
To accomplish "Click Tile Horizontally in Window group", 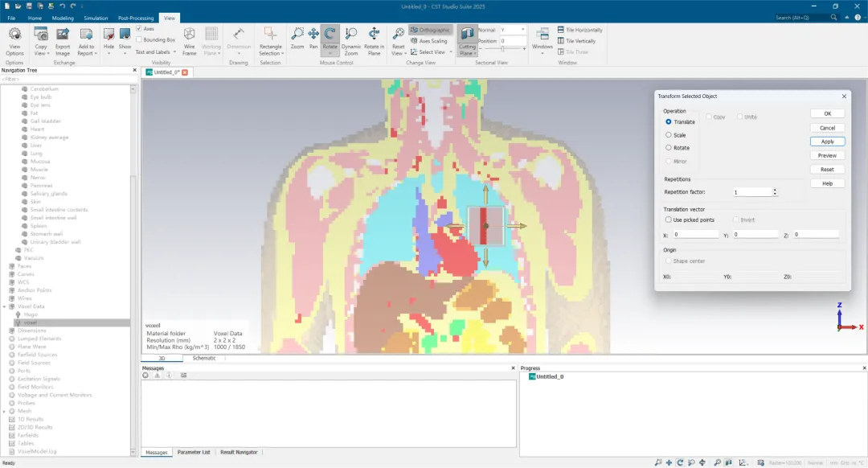I will pyautogui.click(x=579, y=30).
